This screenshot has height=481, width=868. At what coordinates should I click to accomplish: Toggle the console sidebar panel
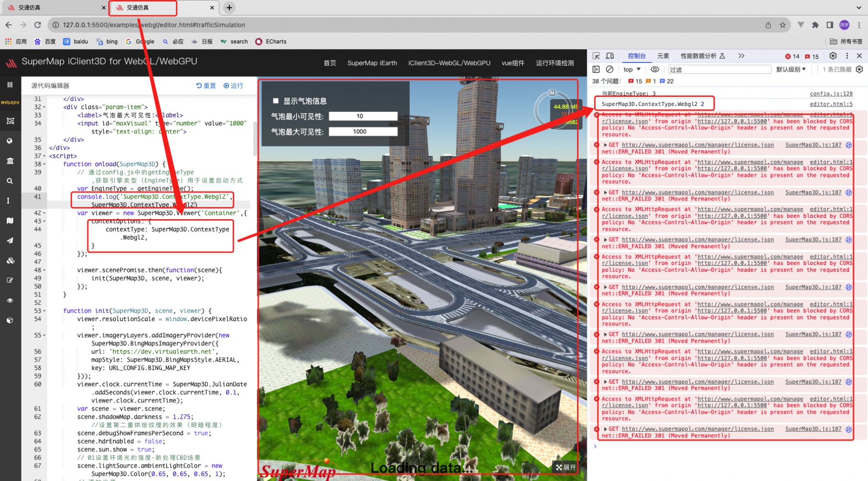(x=596, y=69)
